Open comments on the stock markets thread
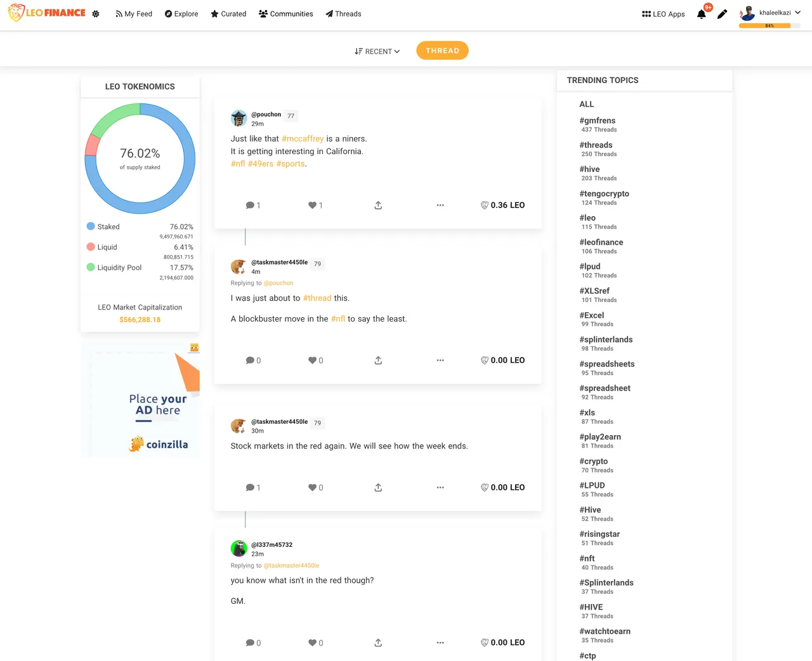Screen dimensions: 812x661 [x=253, y=488]
